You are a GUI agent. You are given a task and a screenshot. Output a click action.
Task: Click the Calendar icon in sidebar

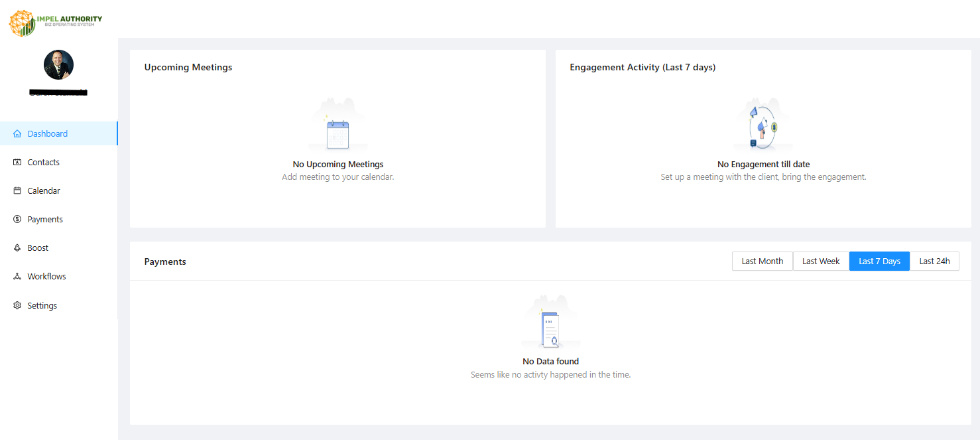point(17,190)
